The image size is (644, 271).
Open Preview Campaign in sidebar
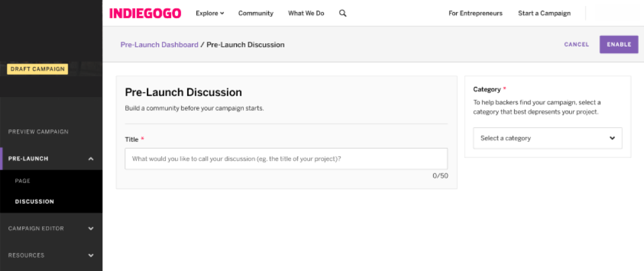click(x=38, y=132)
